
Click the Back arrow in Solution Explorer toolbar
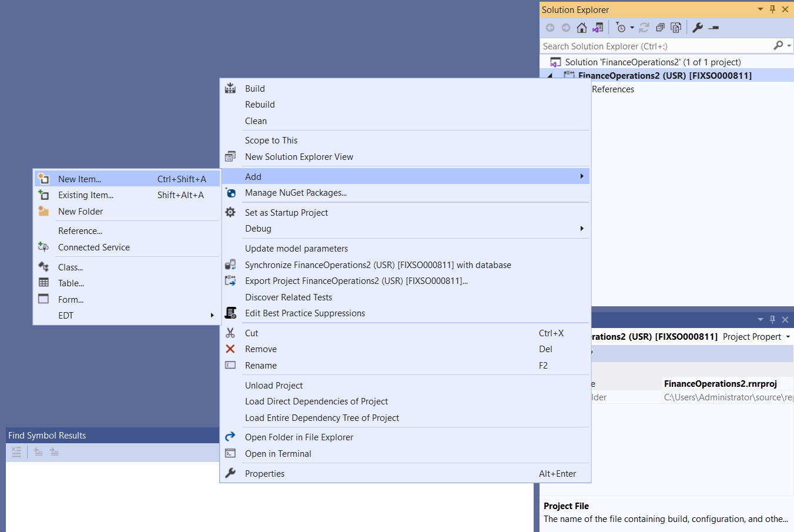coord(550,28)
